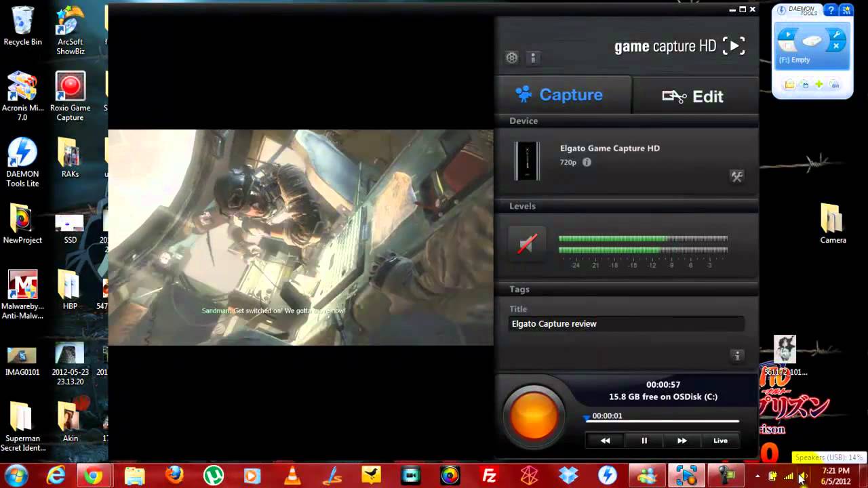Screen dimensions: 868x488
Task: Open VLC media player from taskbar
Action: (292, 476)
